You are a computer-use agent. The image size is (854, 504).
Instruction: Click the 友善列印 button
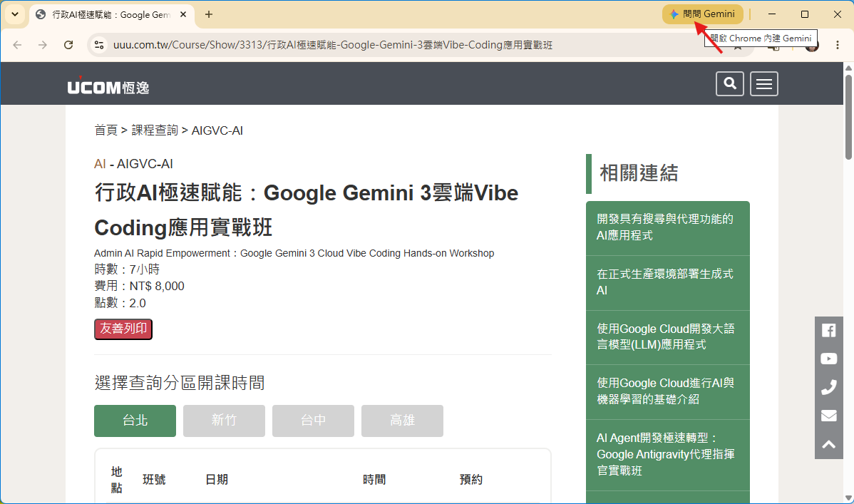coord(123,329)
